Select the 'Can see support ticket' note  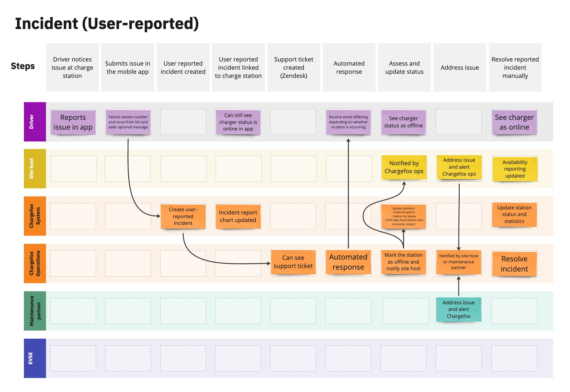293,262
